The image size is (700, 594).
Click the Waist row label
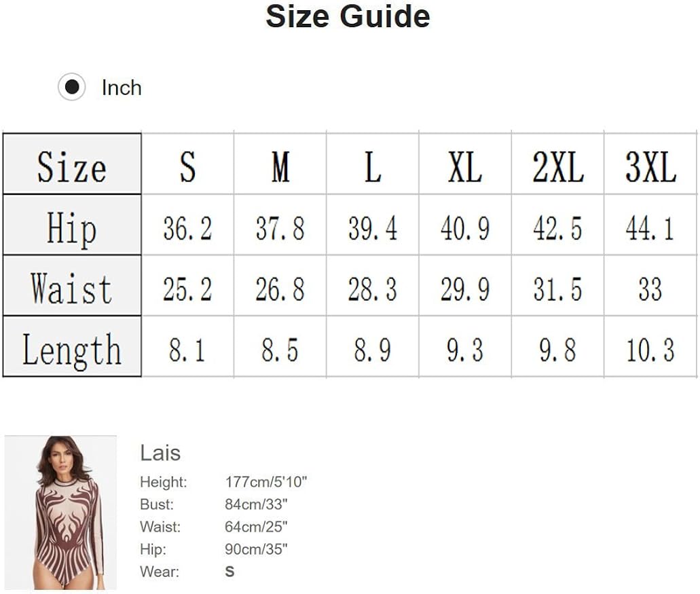(72, 287)
